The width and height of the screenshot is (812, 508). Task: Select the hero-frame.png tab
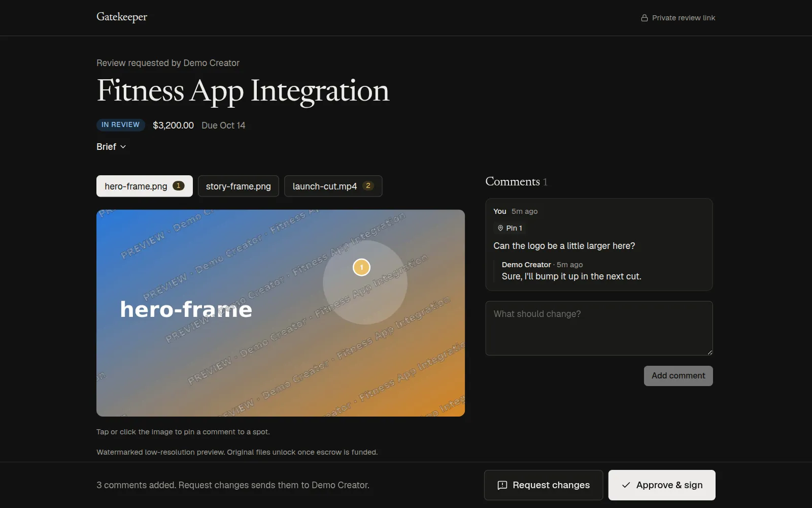(x=145, y=186)
